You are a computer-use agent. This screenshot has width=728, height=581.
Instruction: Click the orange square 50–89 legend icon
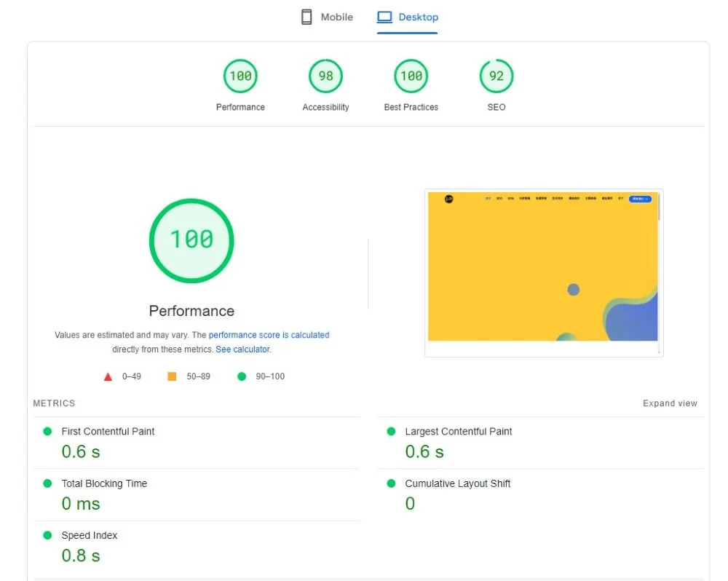pyautogui.click(x=172, y=376)
